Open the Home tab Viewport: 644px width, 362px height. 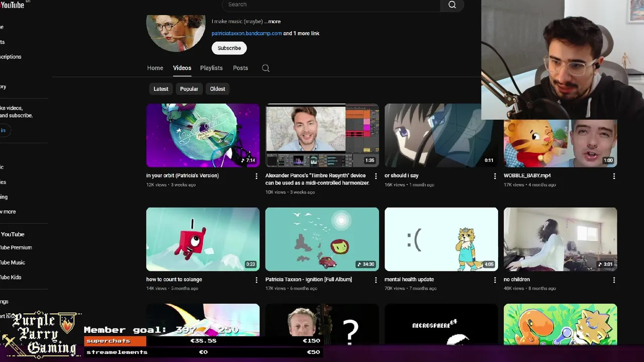pyautogui.click(x=155, y=68)
